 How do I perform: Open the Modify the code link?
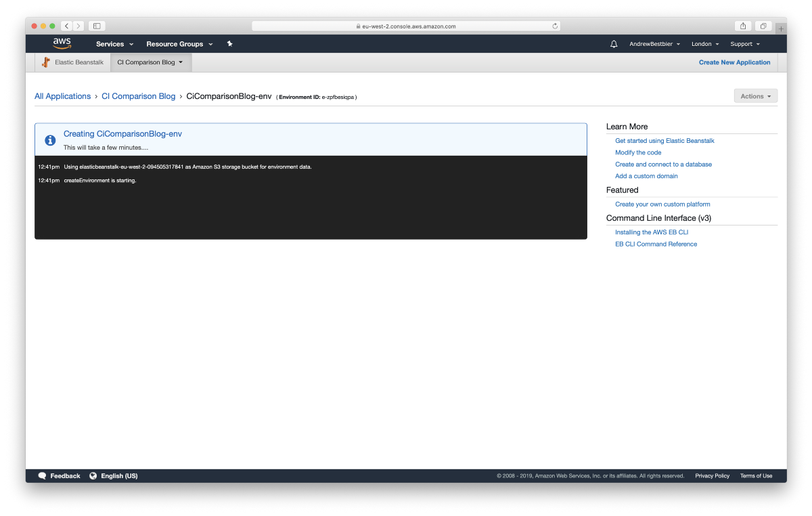[638, 152]
